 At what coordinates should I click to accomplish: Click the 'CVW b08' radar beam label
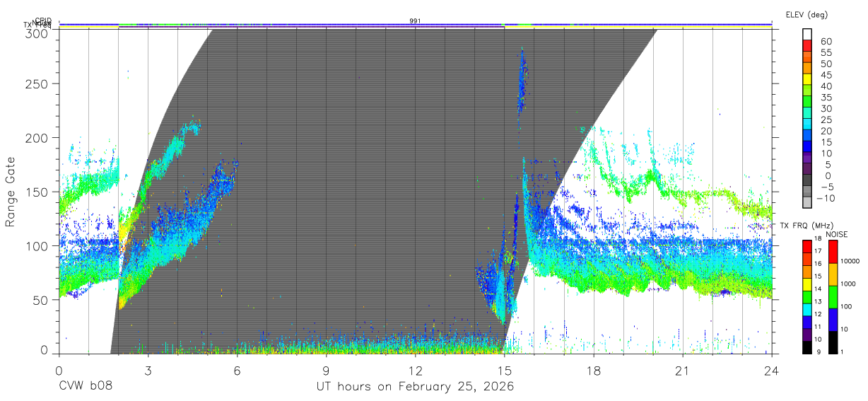[x=86, y=387]
